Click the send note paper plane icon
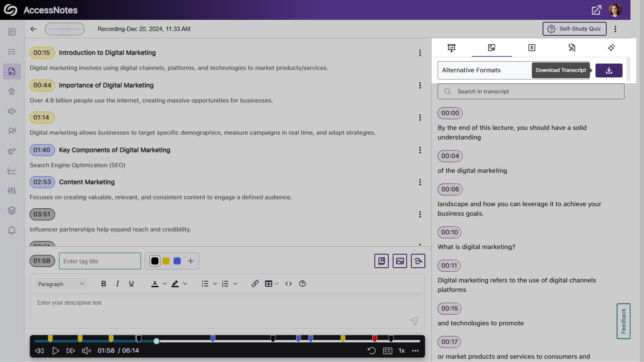This screenshot has height=362, width=644. [x=414, y=321]
